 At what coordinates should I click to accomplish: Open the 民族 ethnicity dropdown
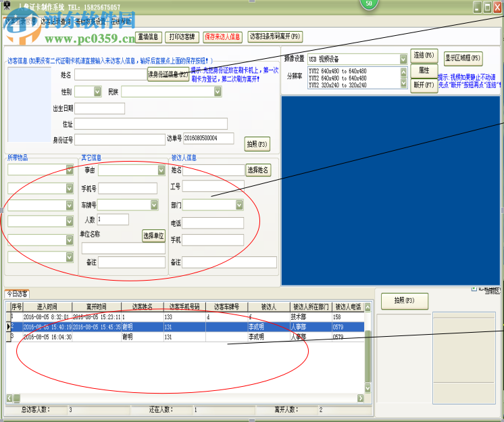216,91
